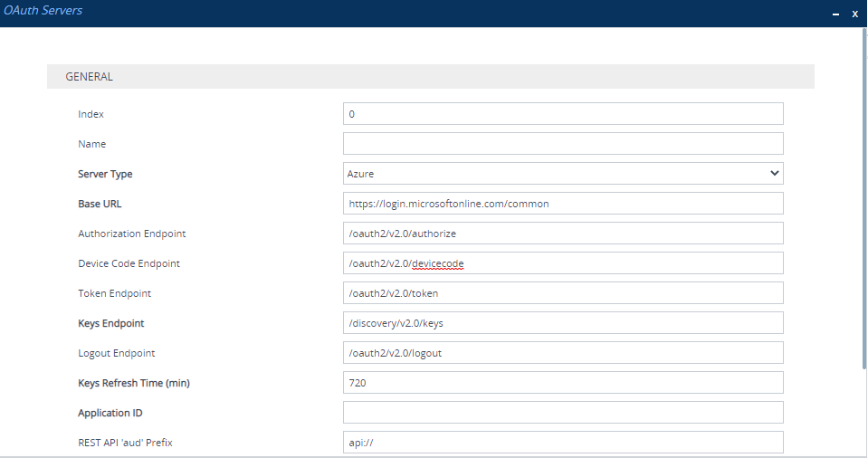Image resolution: width=868 pixels, height=458 pixels.
Task: Open the Server Type dropdown
Action: click(x=562, y=174)
